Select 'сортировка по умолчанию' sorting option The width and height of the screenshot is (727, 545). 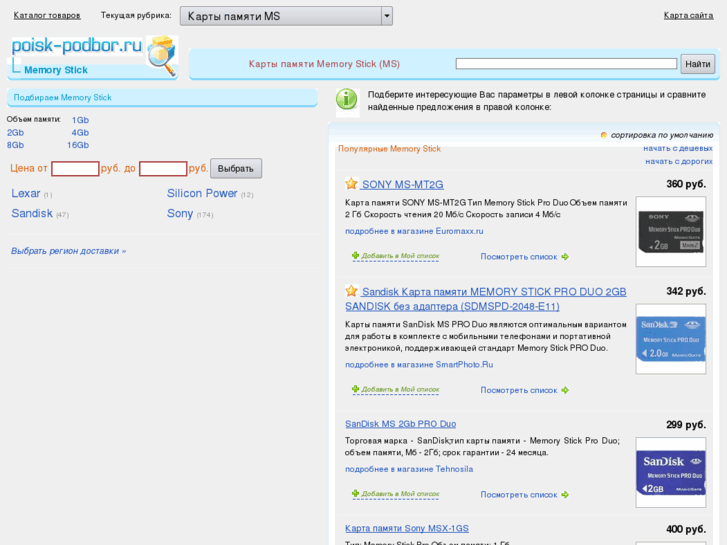tap(662, 135)
